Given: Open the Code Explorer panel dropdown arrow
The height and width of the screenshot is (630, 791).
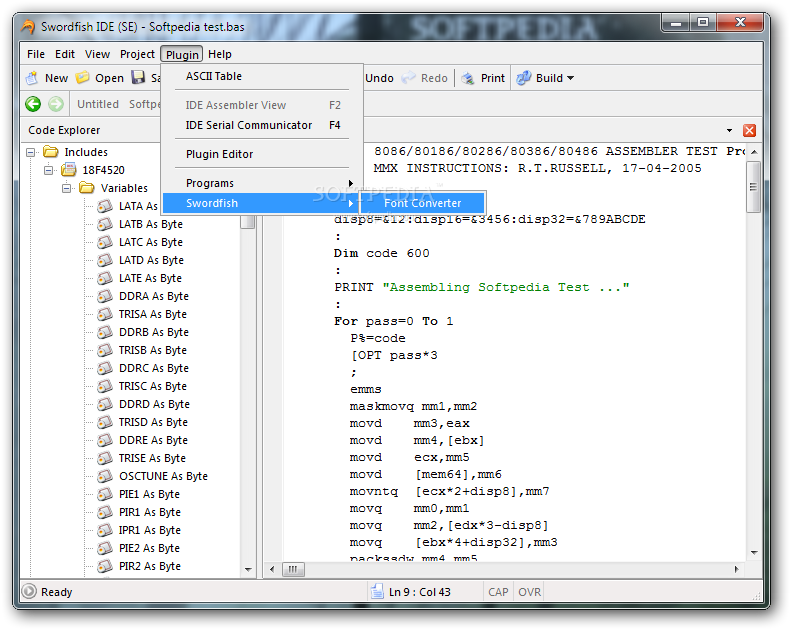Looking at the screenshot, I should (729, 131).
